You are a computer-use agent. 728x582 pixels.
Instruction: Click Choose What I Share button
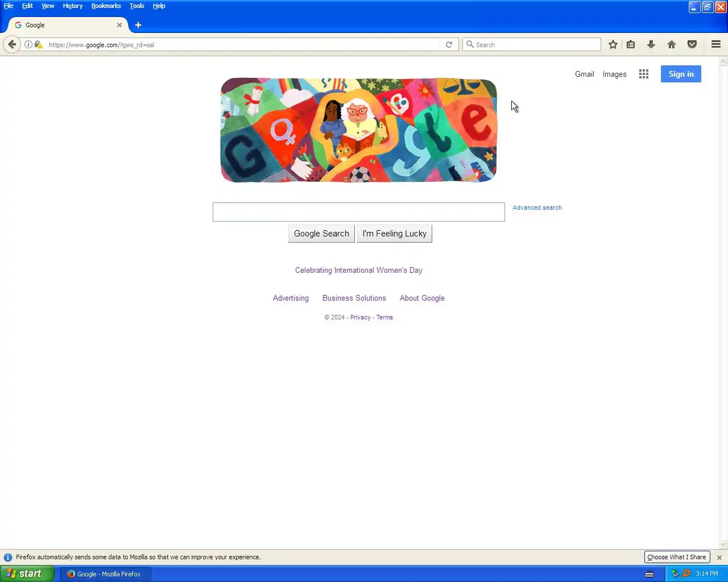[x=677, y=558]
